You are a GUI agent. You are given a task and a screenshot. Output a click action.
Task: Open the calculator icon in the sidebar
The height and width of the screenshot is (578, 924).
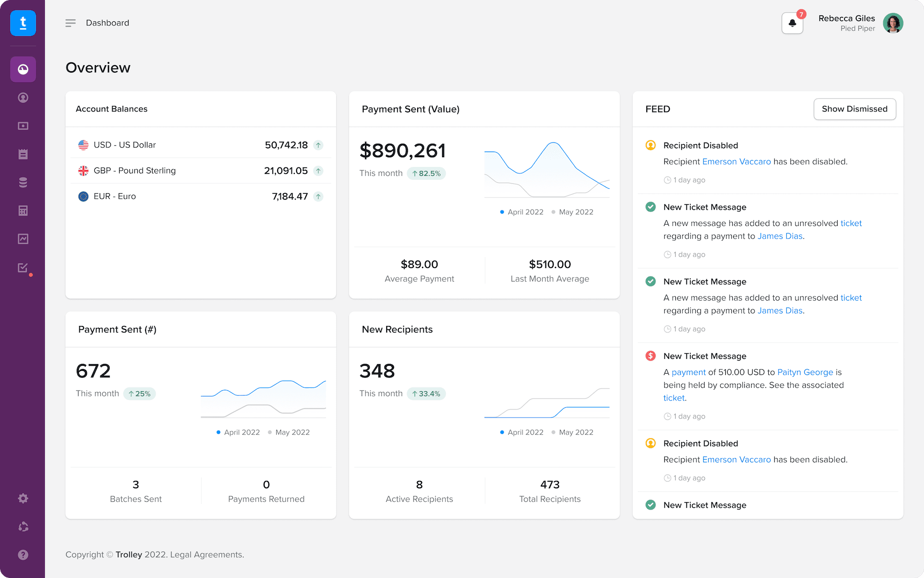[23, 211]
